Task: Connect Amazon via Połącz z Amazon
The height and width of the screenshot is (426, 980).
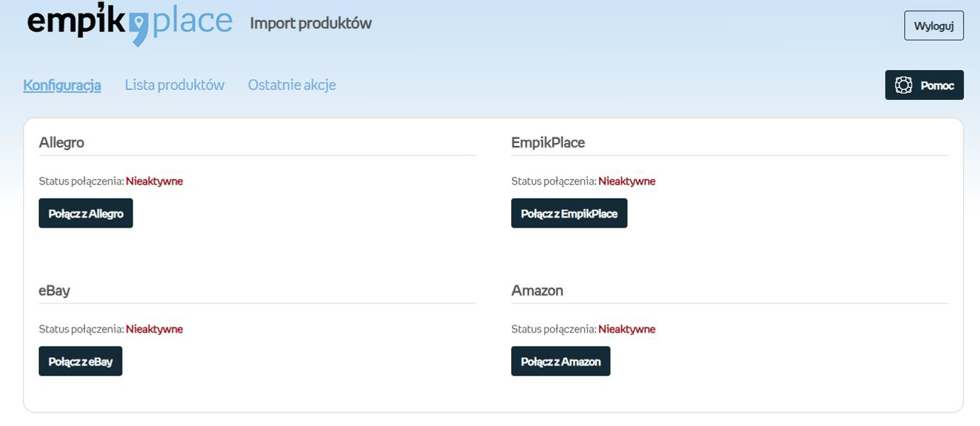Action: point(560,361)
